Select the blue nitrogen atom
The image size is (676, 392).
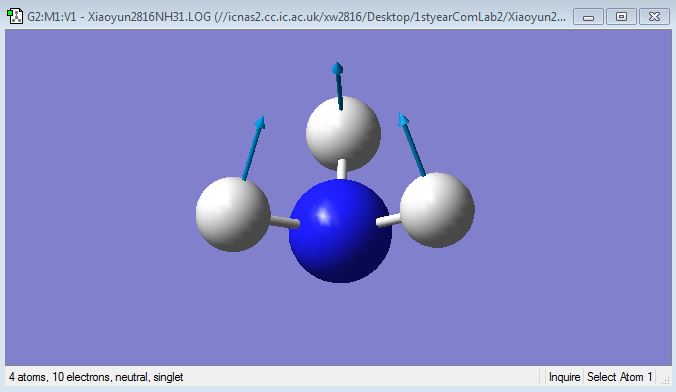point(340,231)
